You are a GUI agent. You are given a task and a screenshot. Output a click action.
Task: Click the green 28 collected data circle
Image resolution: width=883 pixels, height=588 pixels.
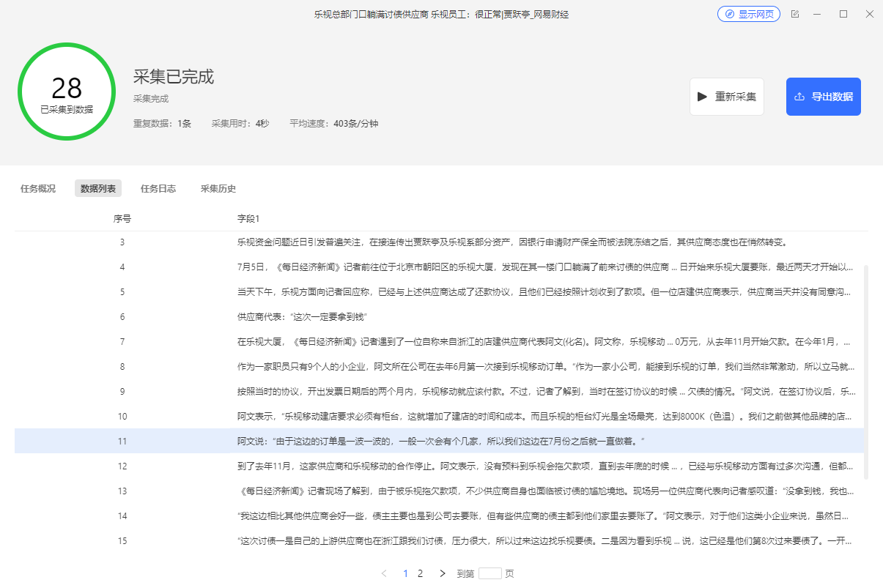(67, 92)
